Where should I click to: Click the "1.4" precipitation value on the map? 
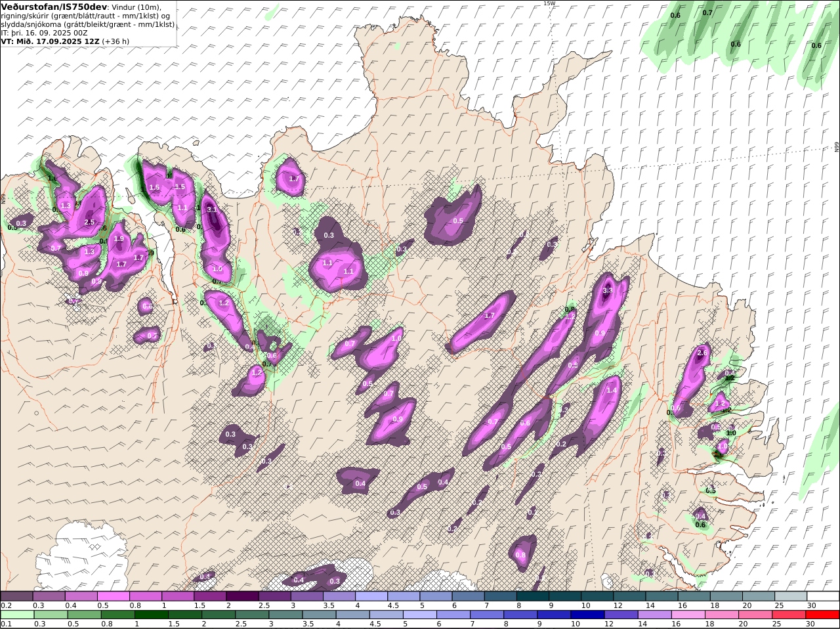click(612, 390)
